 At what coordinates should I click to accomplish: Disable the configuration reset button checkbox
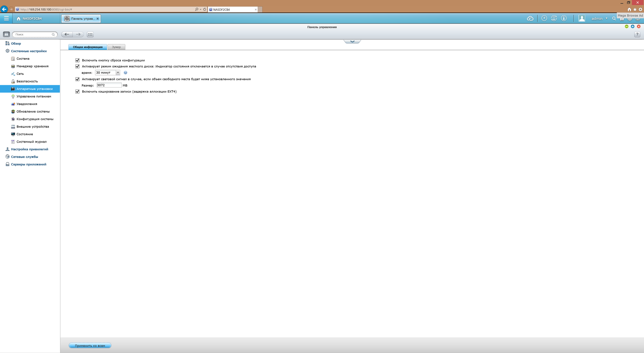pyautogui.click(x=77, y=60)
